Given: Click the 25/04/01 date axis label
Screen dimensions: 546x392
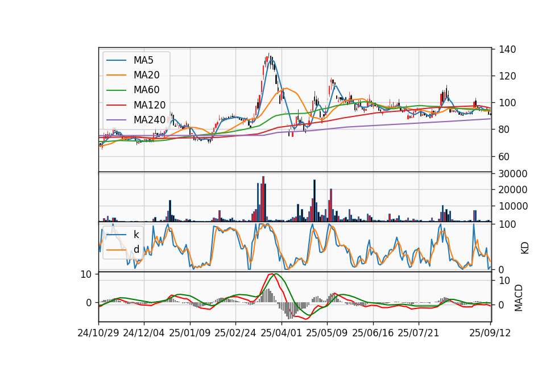Looking at the screenshot, I should (282, 333).
